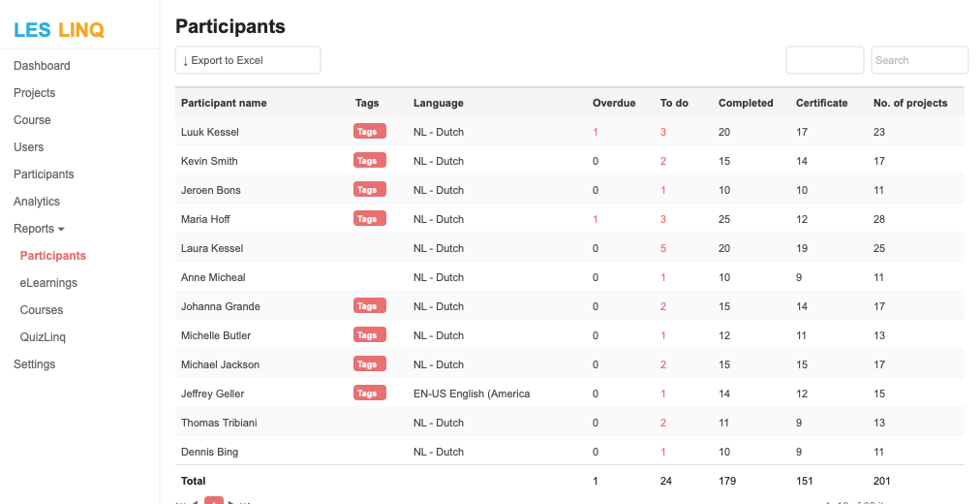
Task: Sort by the Certificate column header
Action: tap(822, 103)
